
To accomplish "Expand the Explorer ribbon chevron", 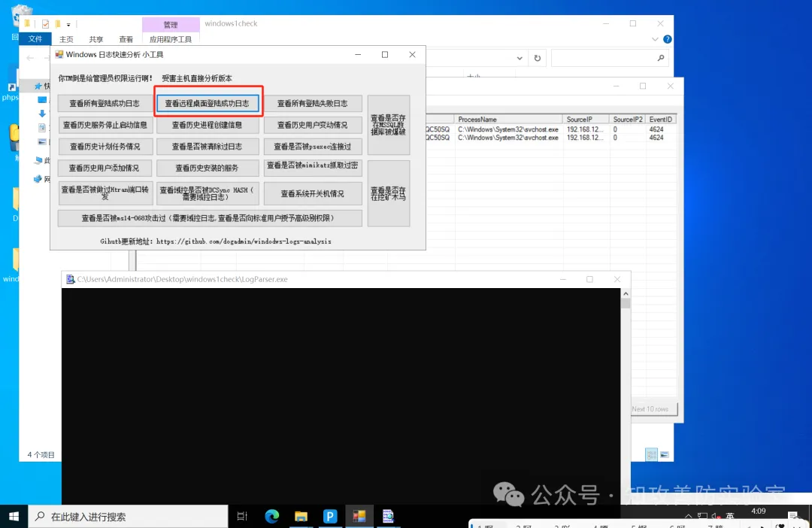I will pyautogui.click(x=655, y=39).
